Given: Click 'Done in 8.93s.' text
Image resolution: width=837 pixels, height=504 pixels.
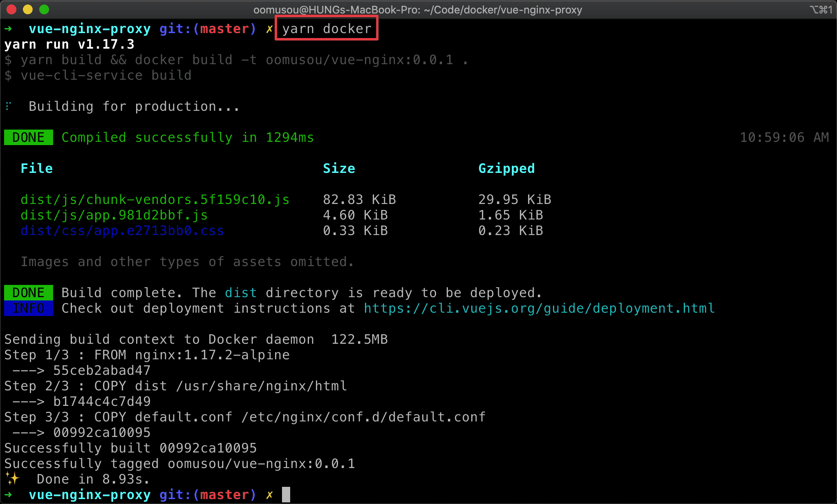Looking at the screenshot, I should [x=93, y=479].
